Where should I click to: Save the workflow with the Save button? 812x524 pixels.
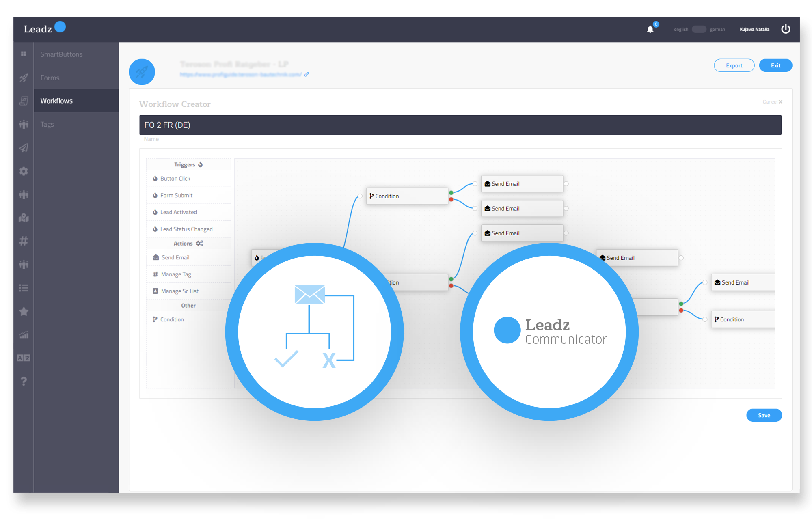point(764,415)
